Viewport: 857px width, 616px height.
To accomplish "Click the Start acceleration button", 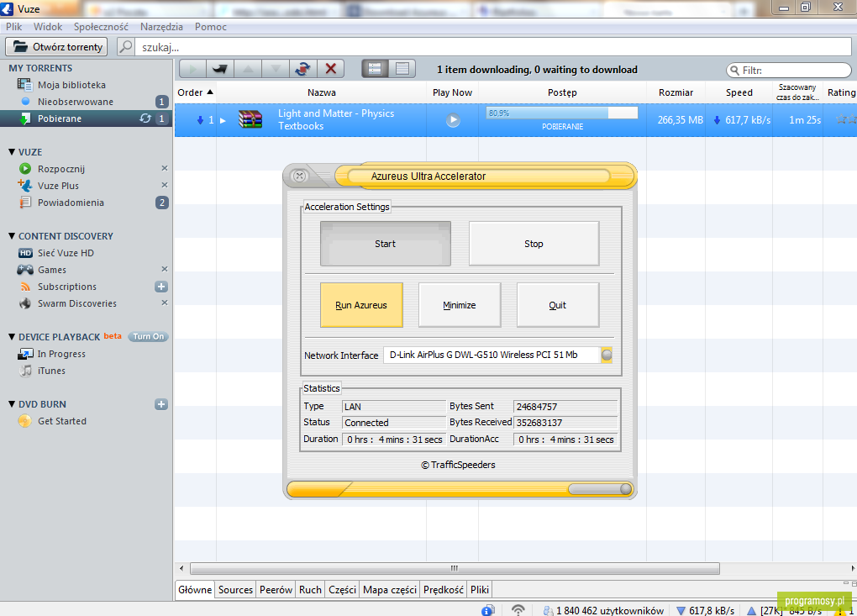I will pyautogui.click(x=386, y=244).
